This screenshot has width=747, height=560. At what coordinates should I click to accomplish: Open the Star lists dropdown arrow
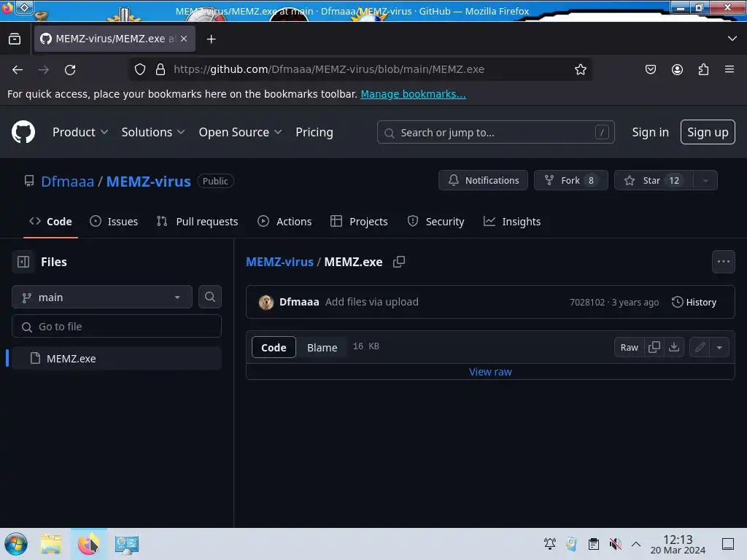coord(705,181)
